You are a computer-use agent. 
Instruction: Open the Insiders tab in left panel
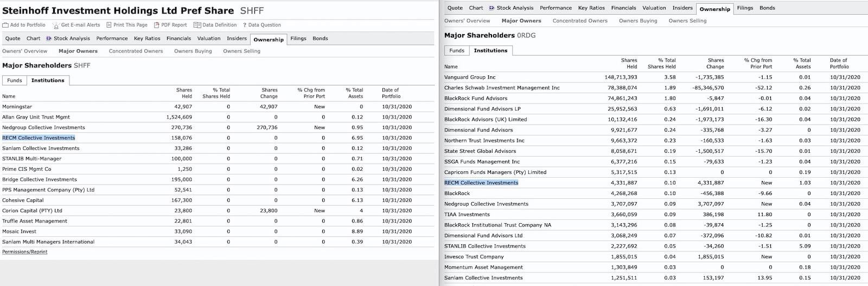click(x=237, y=38)
